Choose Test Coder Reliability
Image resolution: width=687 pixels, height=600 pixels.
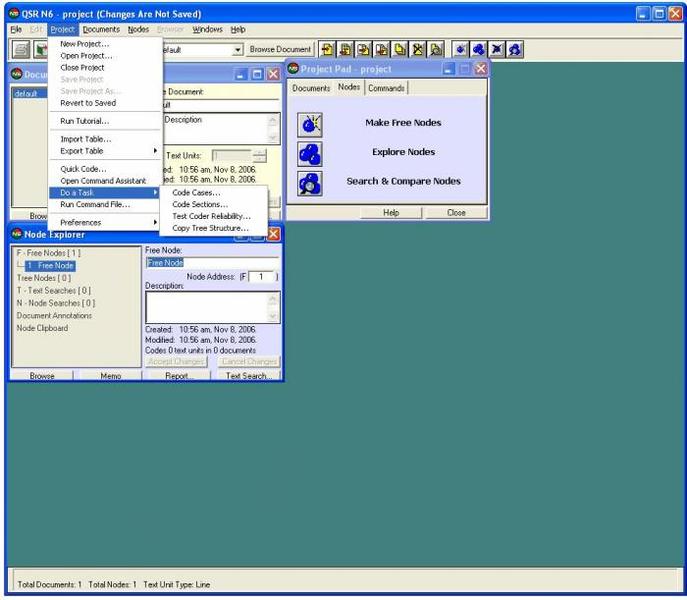(x=214, y=217)
